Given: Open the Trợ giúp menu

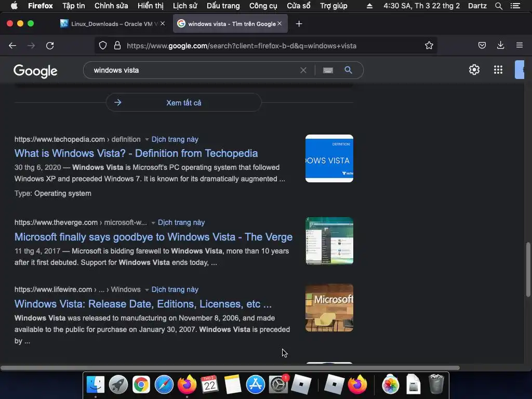Looking at the screenshot, I should (x=334, y=6).
